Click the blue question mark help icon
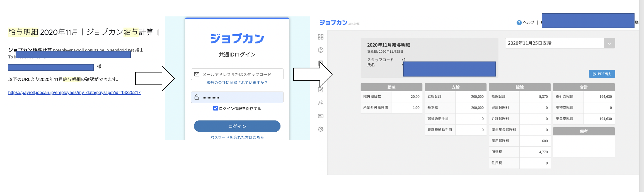This screenshot has height=192, width=644. tap(519, 23)
